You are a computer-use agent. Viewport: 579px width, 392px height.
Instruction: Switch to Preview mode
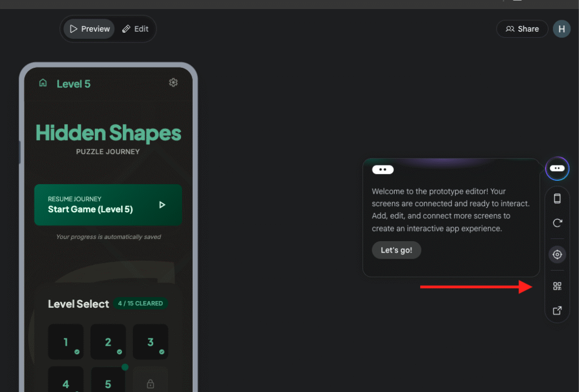point(89,29)
